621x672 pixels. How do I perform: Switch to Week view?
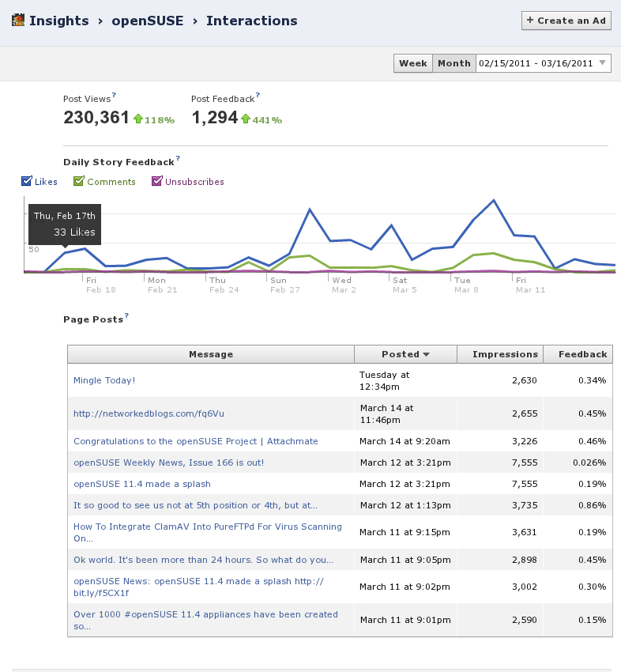click(412, 63)
